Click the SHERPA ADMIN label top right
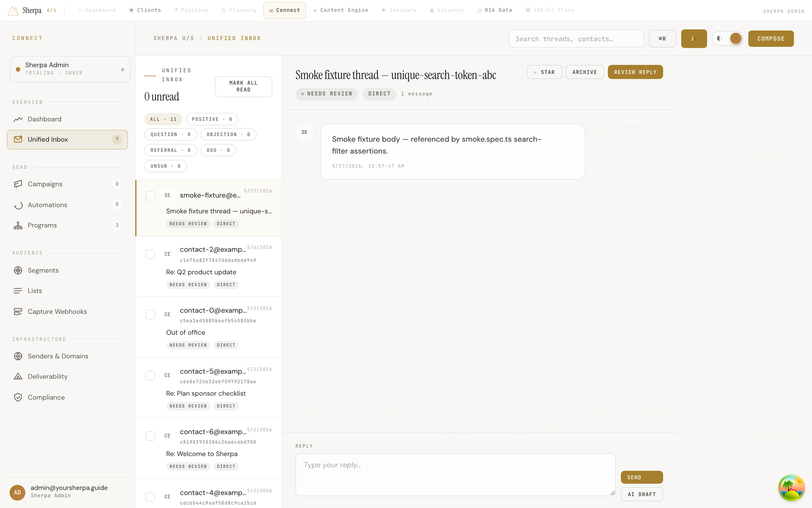Image resolution: width=812 pixels, height=508 pixels. [784, 11]
